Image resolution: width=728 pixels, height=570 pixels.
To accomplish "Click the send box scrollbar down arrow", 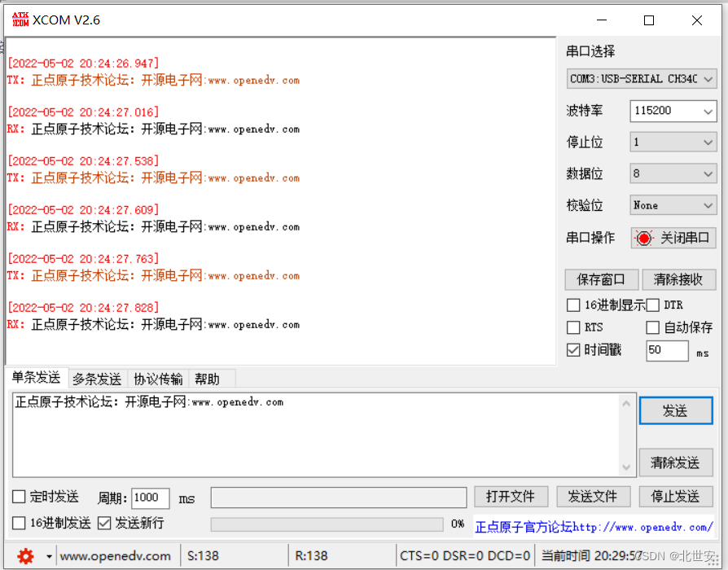I will point(626,467).
